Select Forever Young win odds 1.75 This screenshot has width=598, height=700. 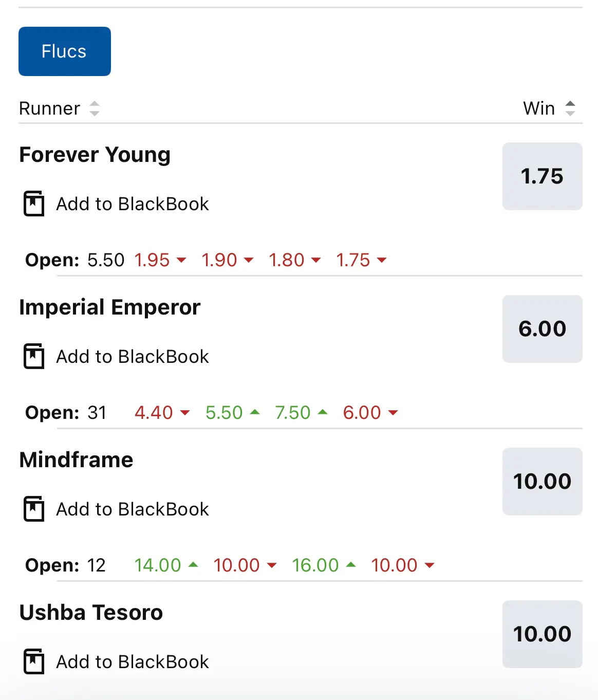[x=543, y=176]
